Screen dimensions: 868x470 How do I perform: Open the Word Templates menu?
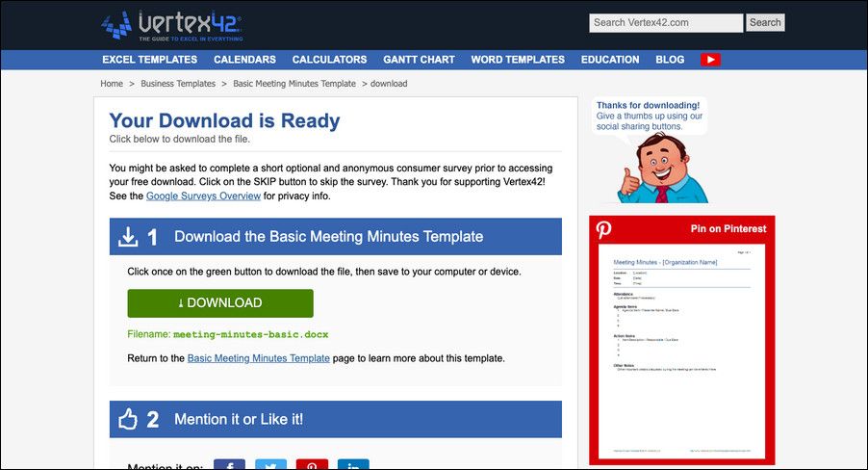tap(518, 60)
